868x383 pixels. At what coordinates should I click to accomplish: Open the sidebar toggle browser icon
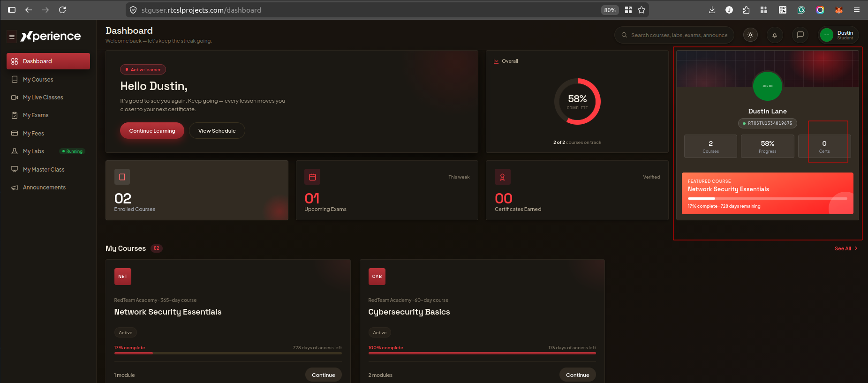(12, 10)
